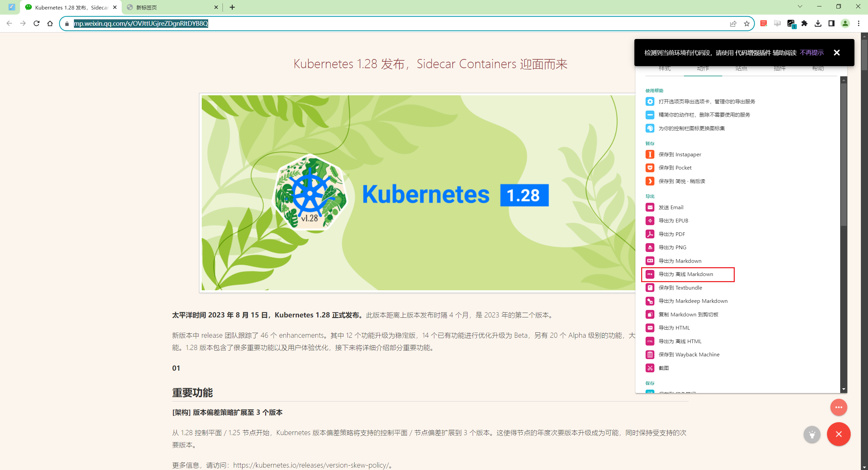868x470 pixels.
Task: Click 不再提示 in the notification
Action: click(x=811, y=53)
